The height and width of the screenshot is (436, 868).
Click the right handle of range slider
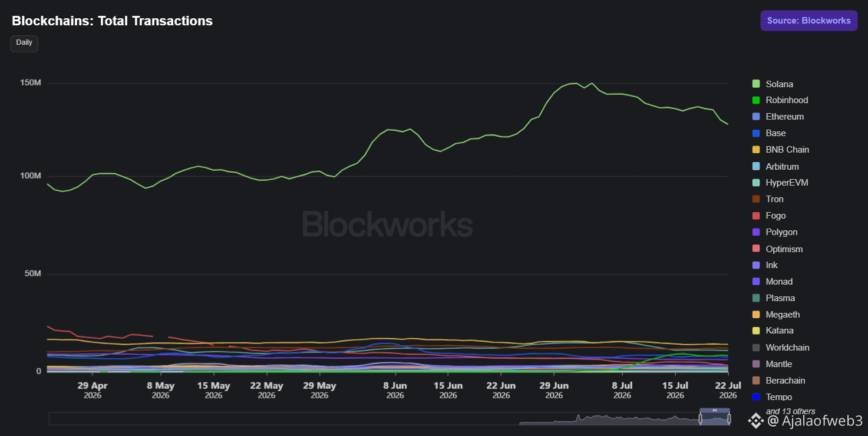click(x=729, y=418)
